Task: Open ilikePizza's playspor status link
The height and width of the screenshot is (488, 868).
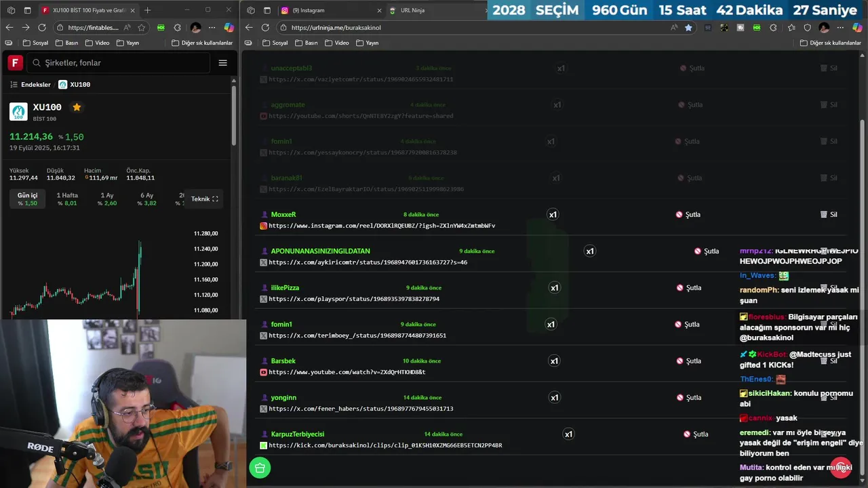Action: (354, 299)
